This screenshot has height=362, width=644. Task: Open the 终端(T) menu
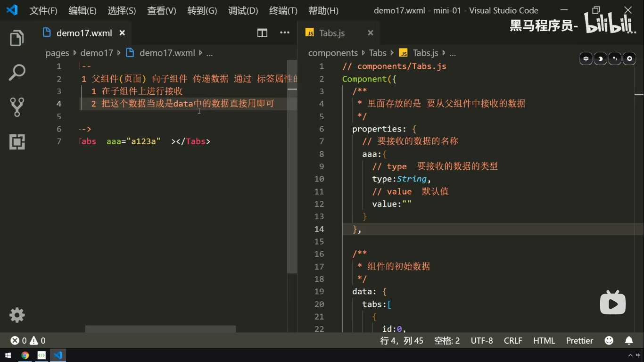(283, 10)
